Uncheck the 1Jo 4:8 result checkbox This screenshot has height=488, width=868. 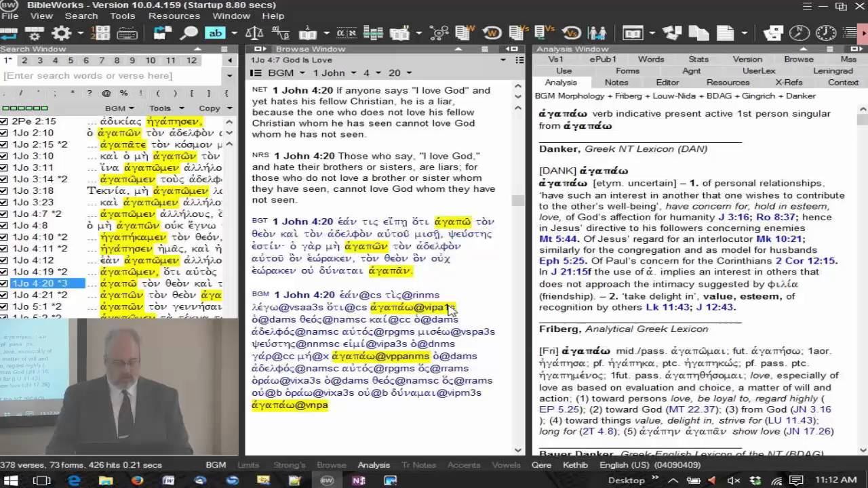tap(4, 226)
